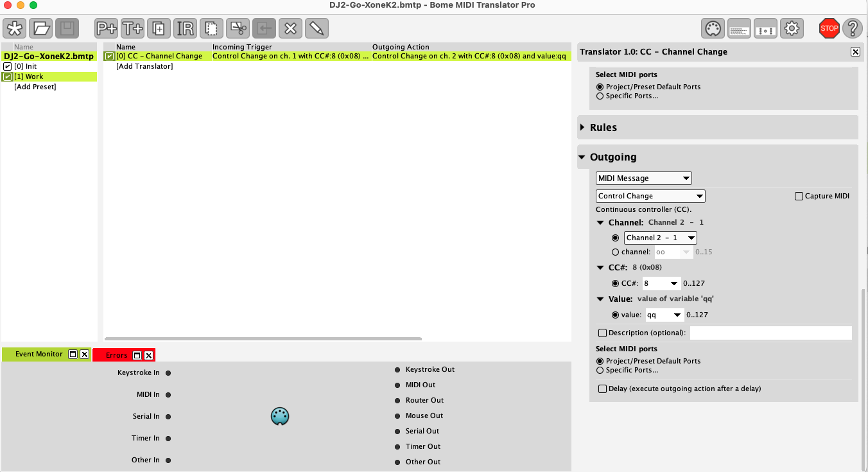This screenshot has width=868, height=472.
Task: Click the properties pane vertical scrollbar
Action: click(863, 379)
